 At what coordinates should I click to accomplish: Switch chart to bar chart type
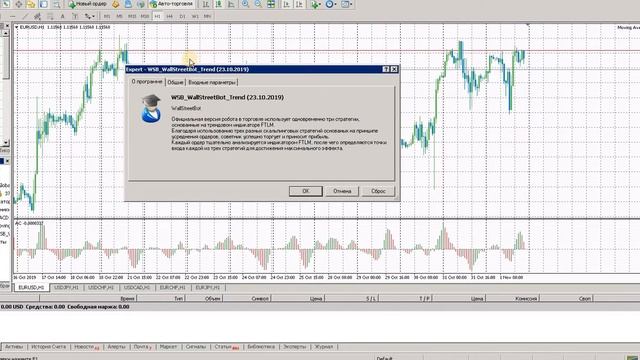pos(206,4)
